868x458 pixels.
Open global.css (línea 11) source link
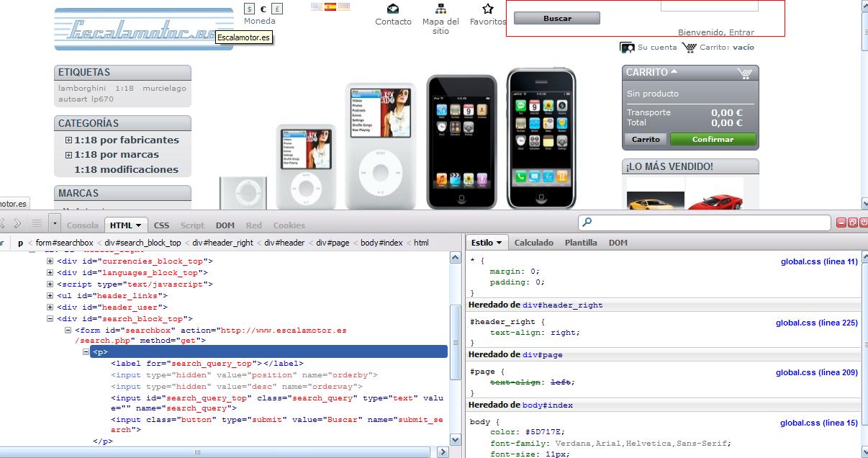pos(820,261)
